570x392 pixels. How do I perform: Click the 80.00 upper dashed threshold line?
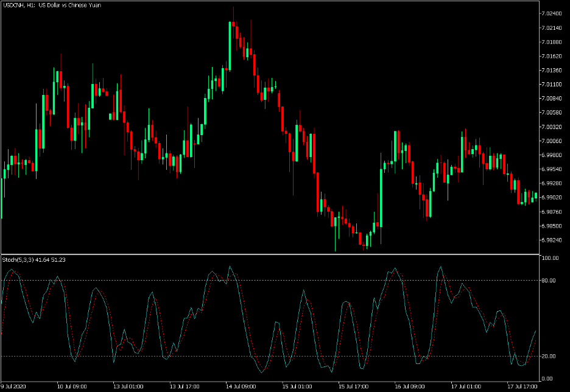point(274,281)
